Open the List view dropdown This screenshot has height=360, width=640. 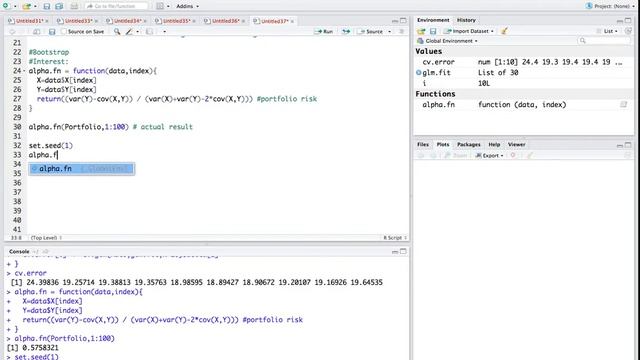point(607,31)
